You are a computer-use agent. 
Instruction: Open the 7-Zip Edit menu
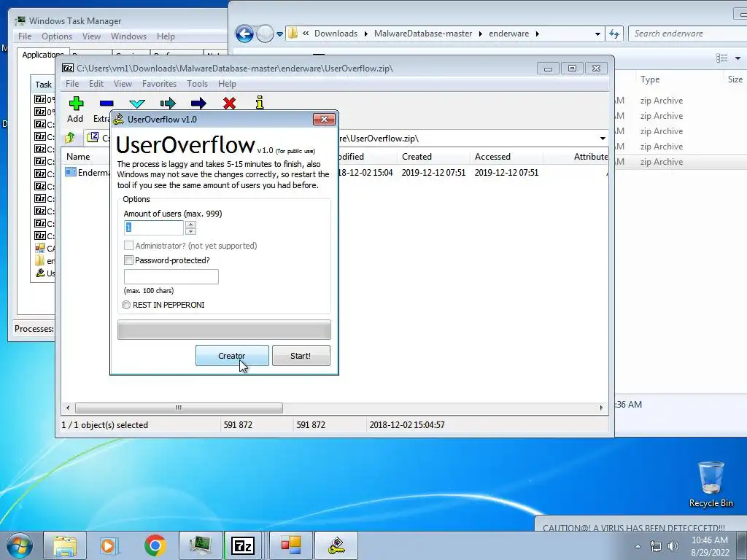click(x=96, y=84)
